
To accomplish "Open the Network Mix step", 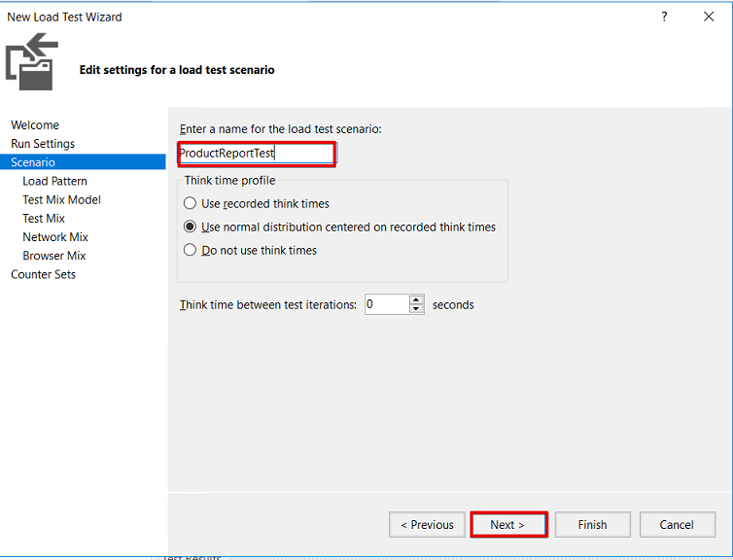I will coord(55,237).
